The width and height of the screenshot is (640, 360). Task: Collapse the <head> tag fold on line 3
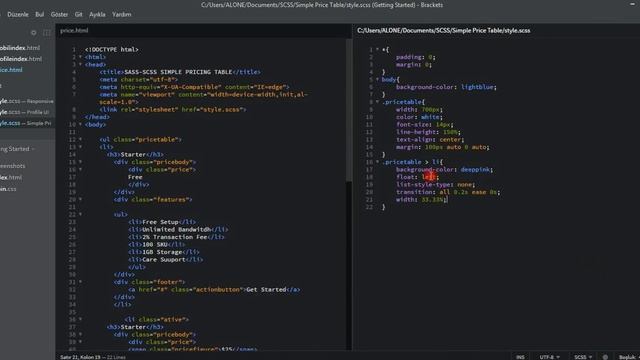[x=80, y=64]
